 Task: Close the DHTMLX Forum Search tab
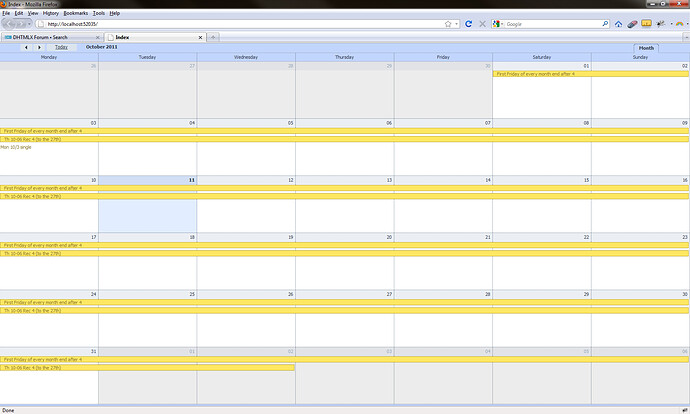click(98, 37)
